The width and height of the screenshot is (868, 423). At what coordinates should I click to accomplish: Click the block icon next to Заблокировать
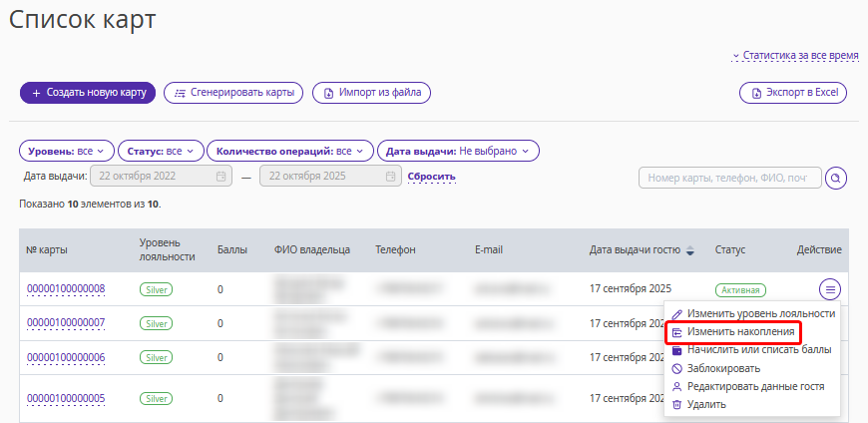676,368
